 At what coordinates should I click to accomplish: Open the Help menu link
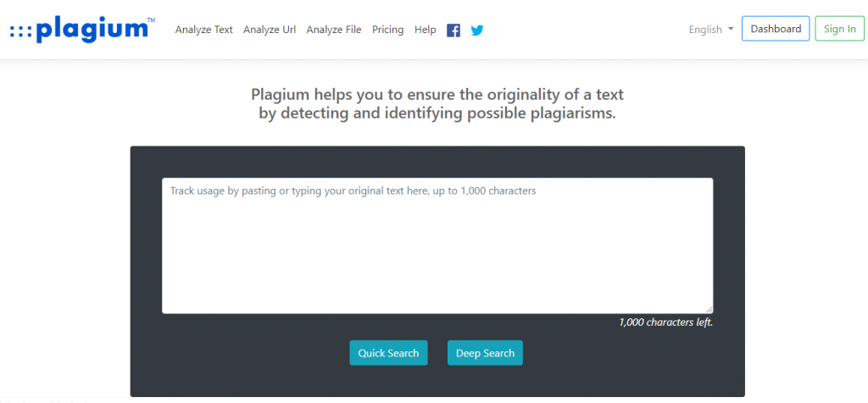pyautogui.click(x=426, y=30)
